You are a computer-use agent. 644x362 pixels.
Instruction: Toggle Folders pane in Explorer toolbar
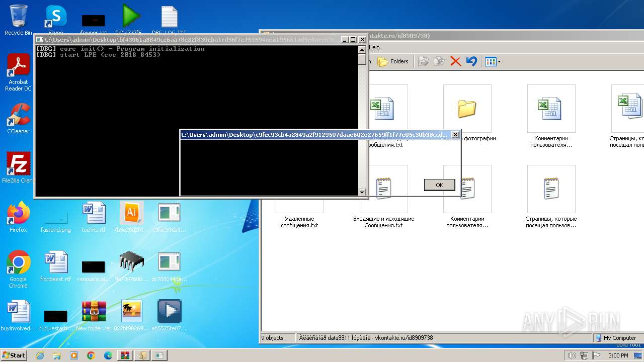393,61
